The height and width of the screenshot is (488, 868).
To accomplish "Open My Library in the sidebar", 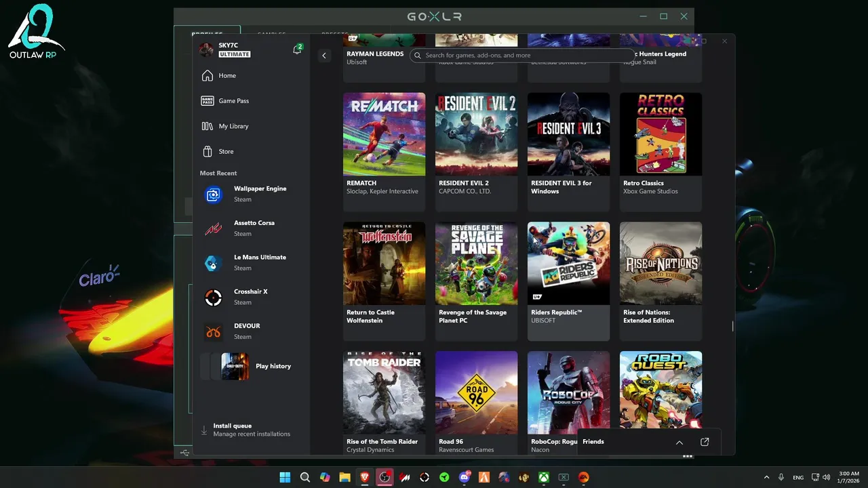I will (252, 126).
